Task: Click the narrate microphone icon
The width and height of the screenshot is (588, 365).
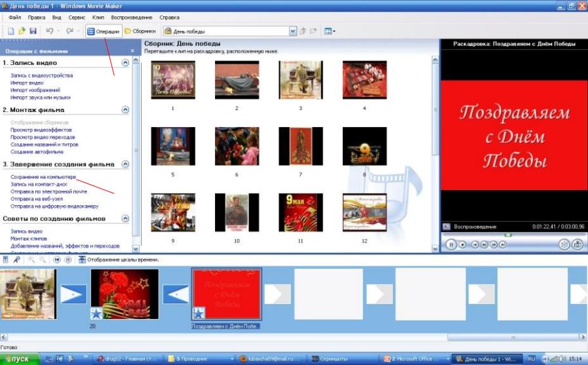Action: pyautogui.click(x=16, y=259)
